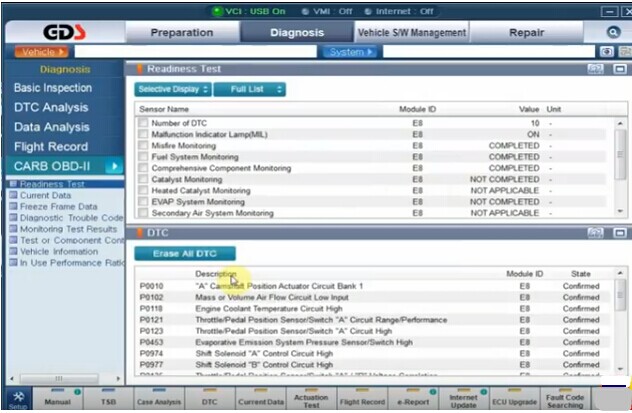Click the Readiness Test vertical scrollbar thumb

click(x=620, y=154)
